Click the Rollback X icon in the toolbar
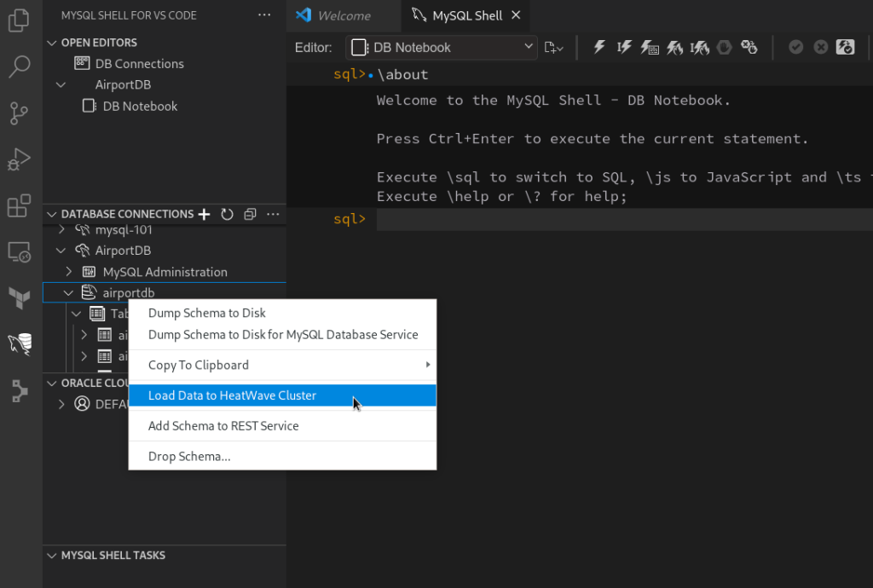Image resolution: width=873 pixels, height=588 pixels. pyautogui.click(x=820, y=47)
